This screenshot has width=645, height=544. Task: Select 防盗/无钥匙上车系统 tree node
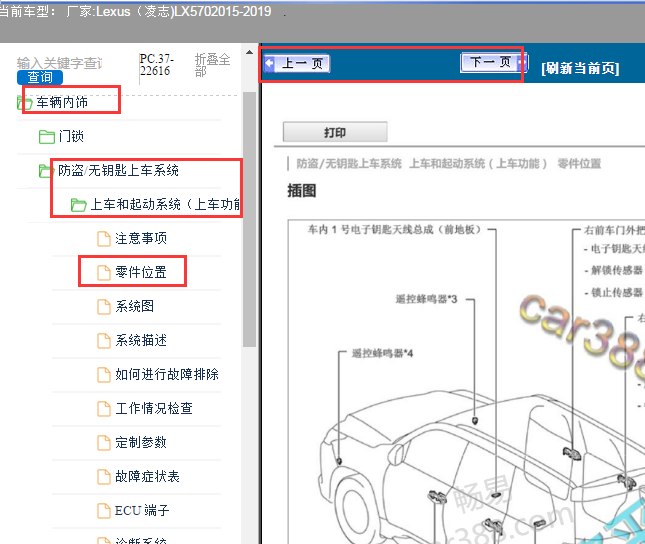[118, 170]
